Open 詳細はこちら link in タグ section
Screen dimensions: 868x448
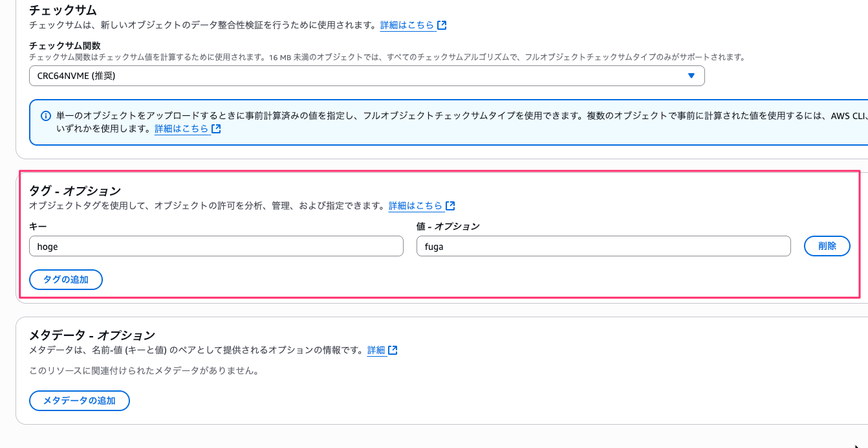(x=415, y=206)
